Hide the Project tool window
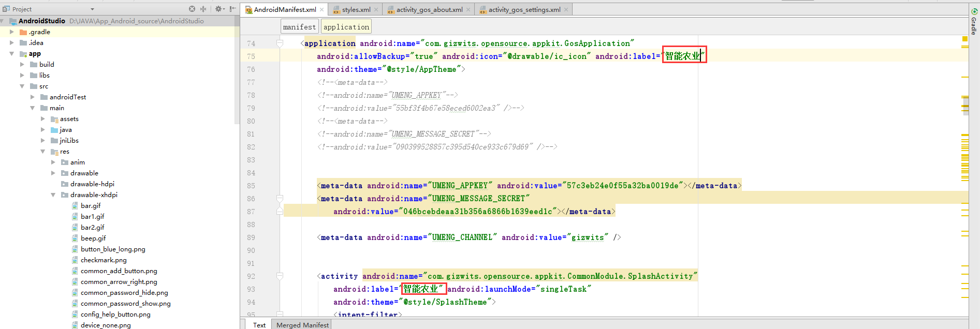Viewport: 980px width, 329px height. [x=232, y=9]
